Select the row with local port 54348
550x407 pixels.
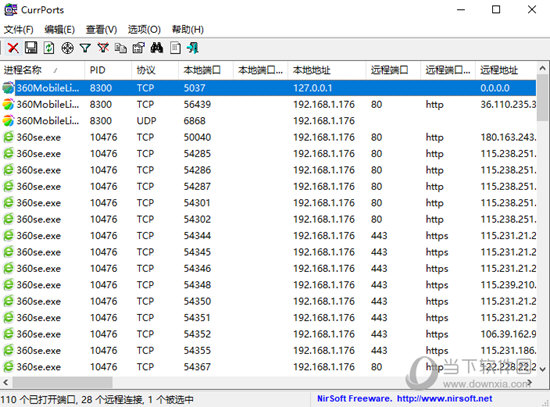(x=269, y=285)
